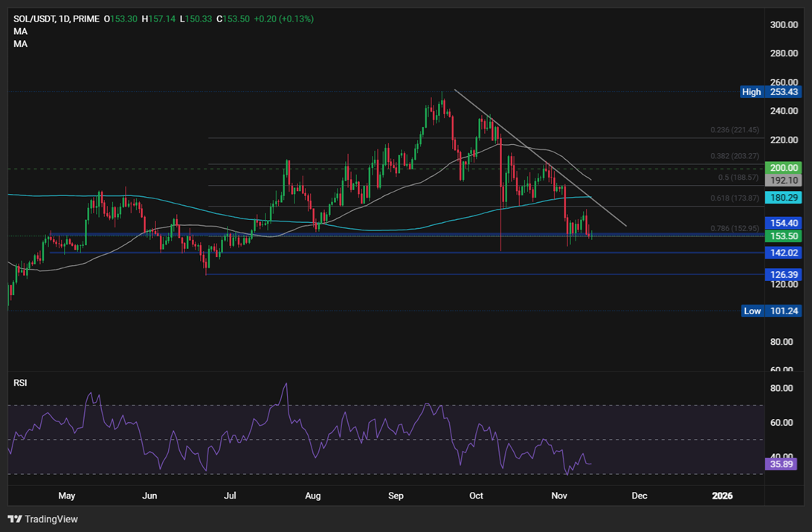Click the 142.02 support level label

tap(783, 253)
